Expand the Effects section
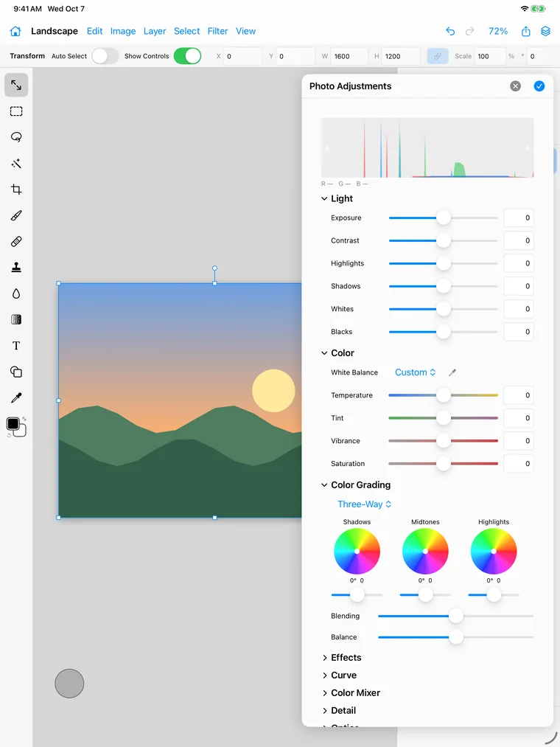This screenshot has height=747, width=560. (x=325, y=658)
